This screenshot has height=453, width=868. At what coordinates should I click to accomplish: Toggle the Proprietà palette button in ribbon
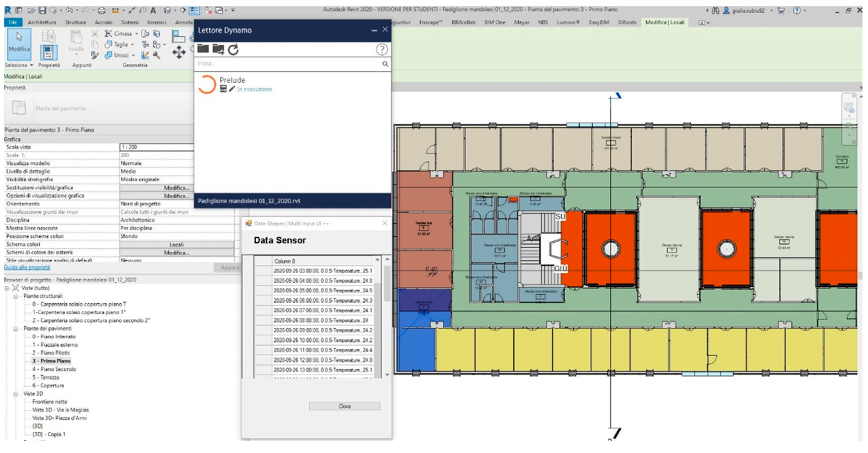(x=48, y=52)
